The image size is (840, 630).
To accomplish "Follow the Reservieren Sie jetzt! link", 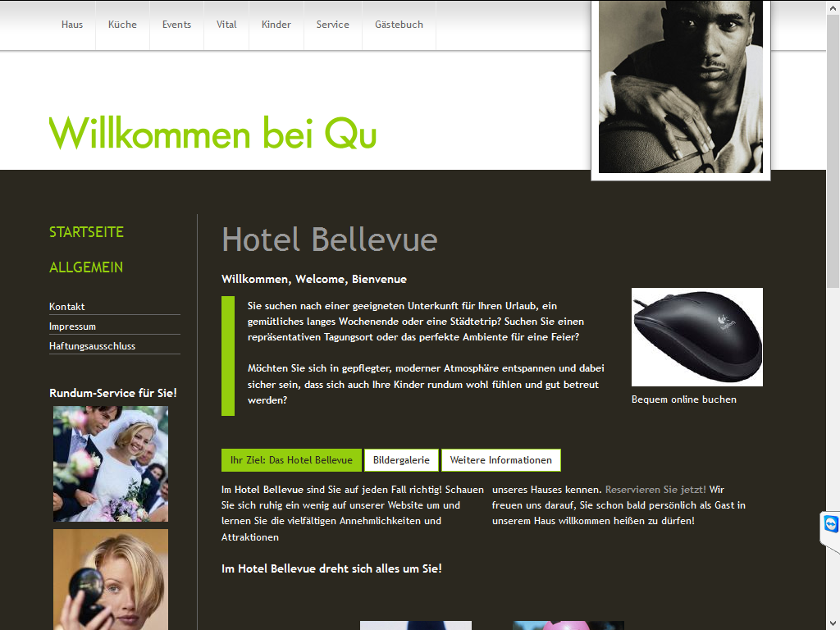I will click(x=655, y=490).
